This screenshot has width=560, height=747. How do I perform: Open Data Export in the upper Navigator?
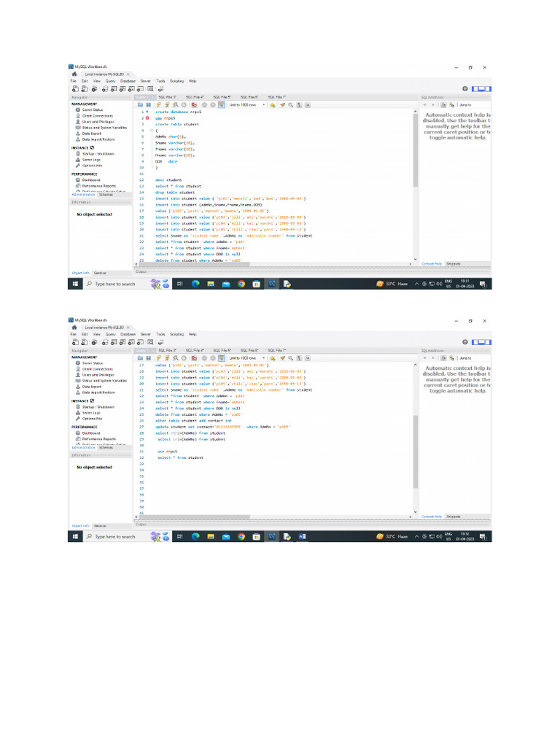91,133
